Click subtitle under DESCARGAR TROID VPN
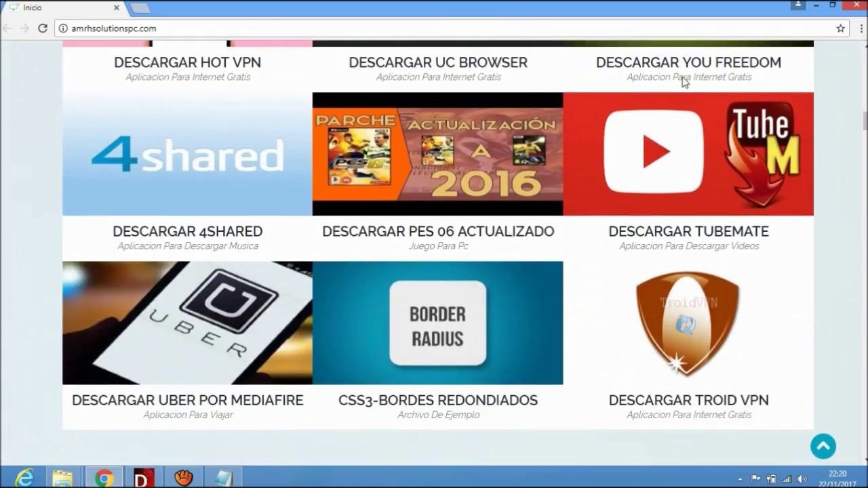Screen dimensions: 868x488 pos(689,415)
